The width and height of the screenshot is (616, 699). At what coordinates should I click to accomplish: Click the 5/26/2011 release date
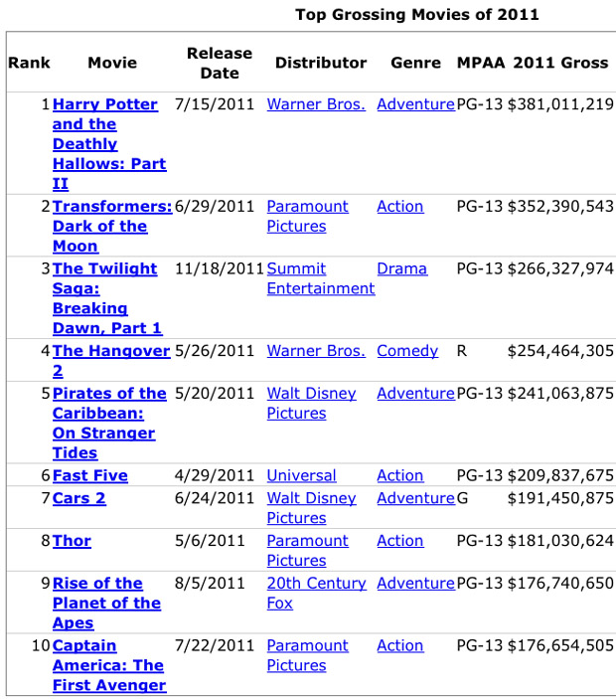click(x=215, y=351)
